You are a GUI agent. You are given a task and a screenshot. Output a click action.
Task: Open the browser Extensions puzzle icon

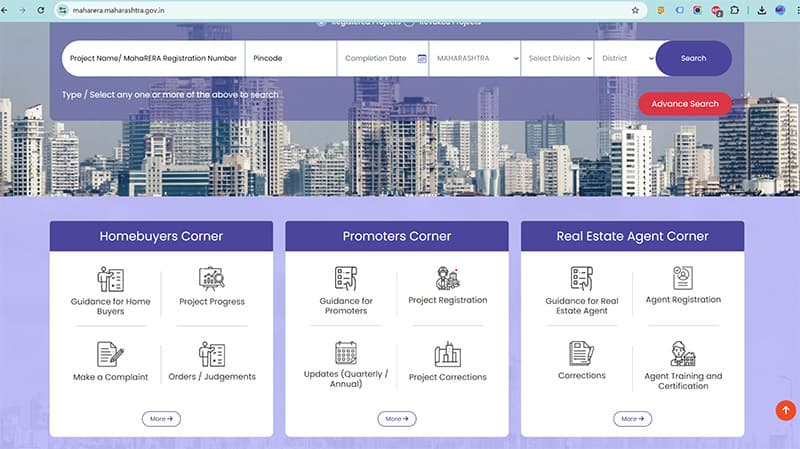(x=734, y=10)
